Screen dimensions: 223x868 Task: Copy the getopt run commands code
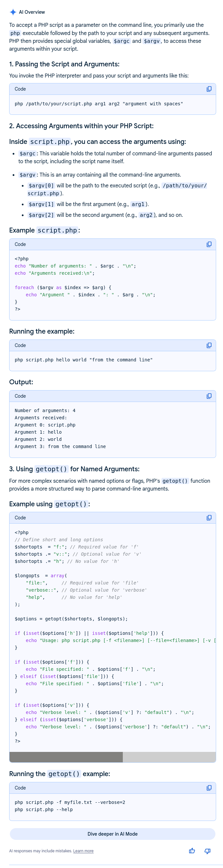[x=209, y=788]
